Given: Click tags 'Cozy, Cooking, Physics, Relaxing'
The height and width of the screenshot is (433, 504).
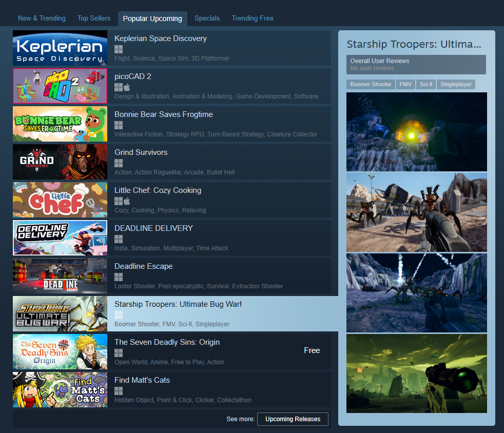Looking at the screenshot, I should click(160, 210).
